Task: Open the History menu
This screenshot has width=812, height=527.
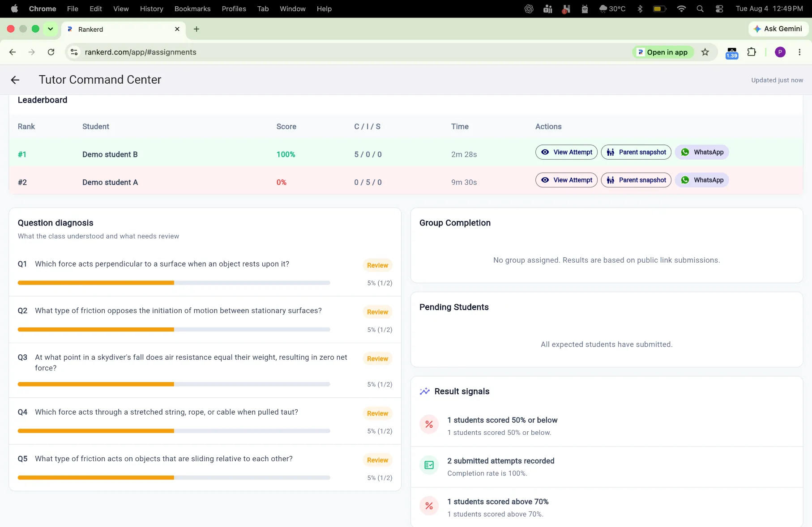Action: coord(151,8)
